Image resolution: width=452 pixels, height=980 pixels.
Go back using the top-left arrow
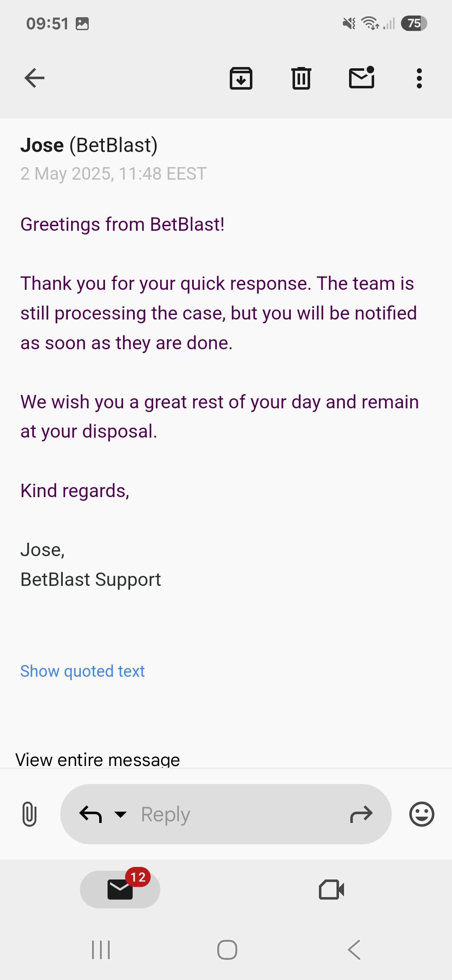(34, 78)
